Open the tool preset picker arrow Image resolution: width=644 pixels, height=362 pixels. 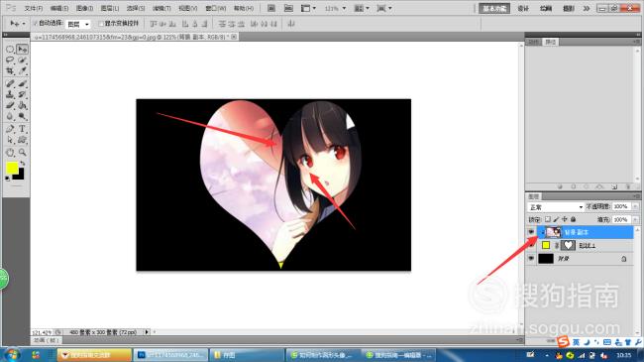24,24
